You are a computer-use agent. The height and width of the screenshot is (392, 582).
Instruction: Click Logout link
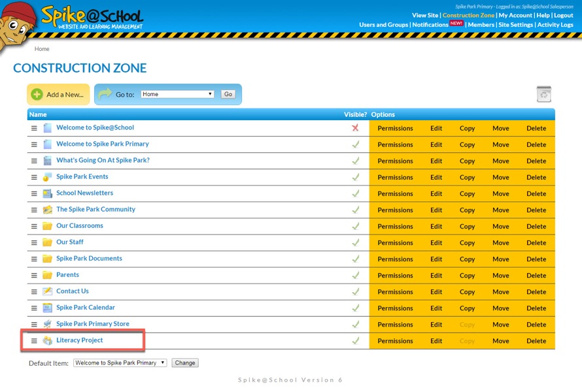coord(564,15)
